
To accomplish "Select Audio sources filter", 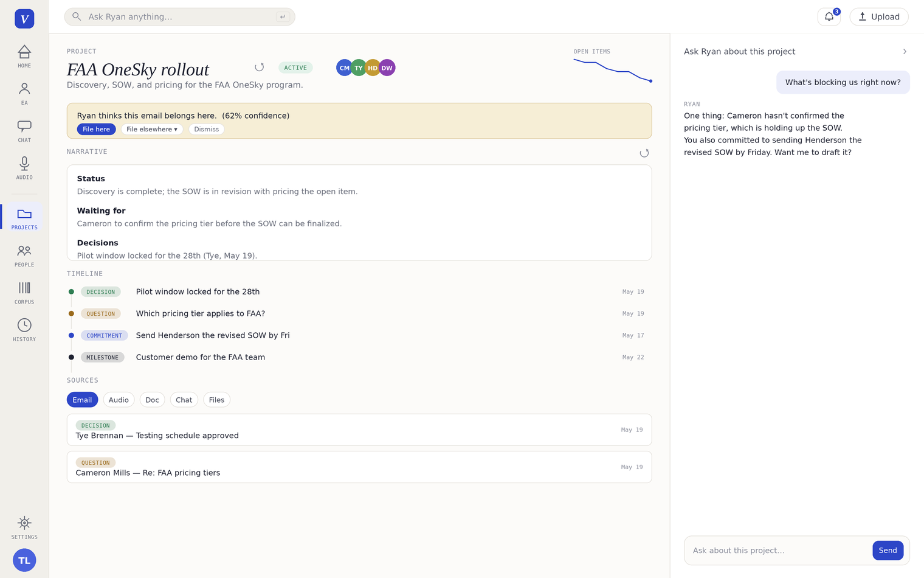I will 119,400.
